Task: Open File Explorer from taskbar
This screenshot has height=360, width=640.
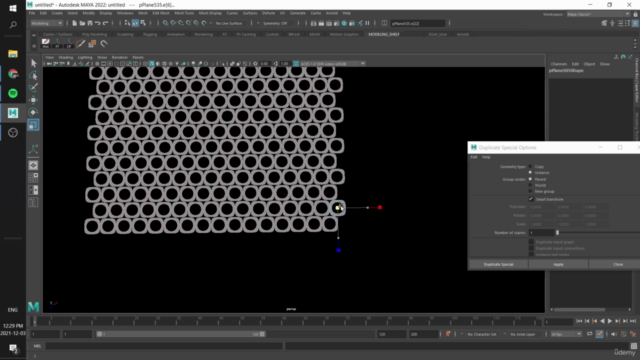Action: click(13, 54)
